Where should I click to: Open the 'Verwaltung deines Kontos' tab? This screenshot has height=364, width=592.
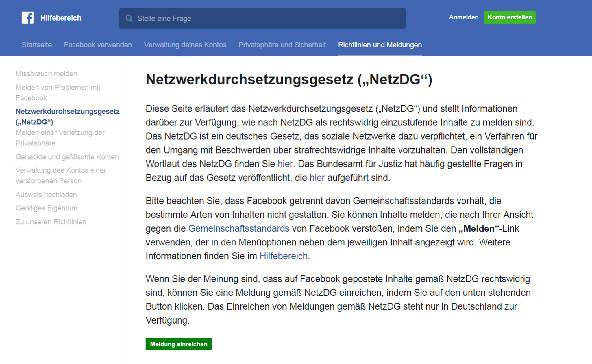(185, 45)
